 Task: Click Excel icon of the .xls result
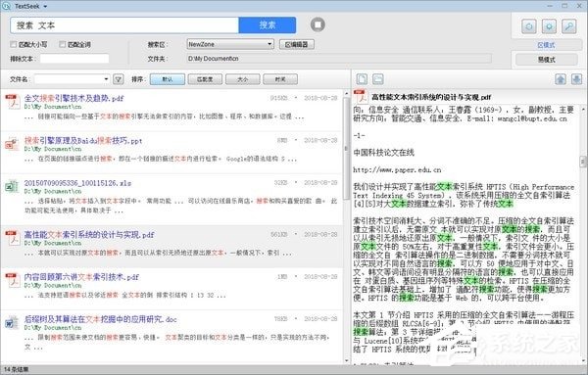(12, 187)
